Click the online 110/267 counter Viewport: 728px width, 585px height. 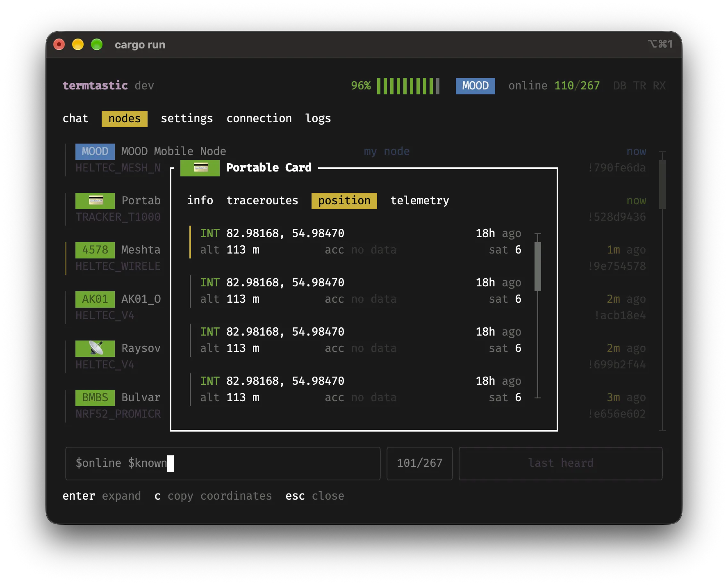point(554,86)
